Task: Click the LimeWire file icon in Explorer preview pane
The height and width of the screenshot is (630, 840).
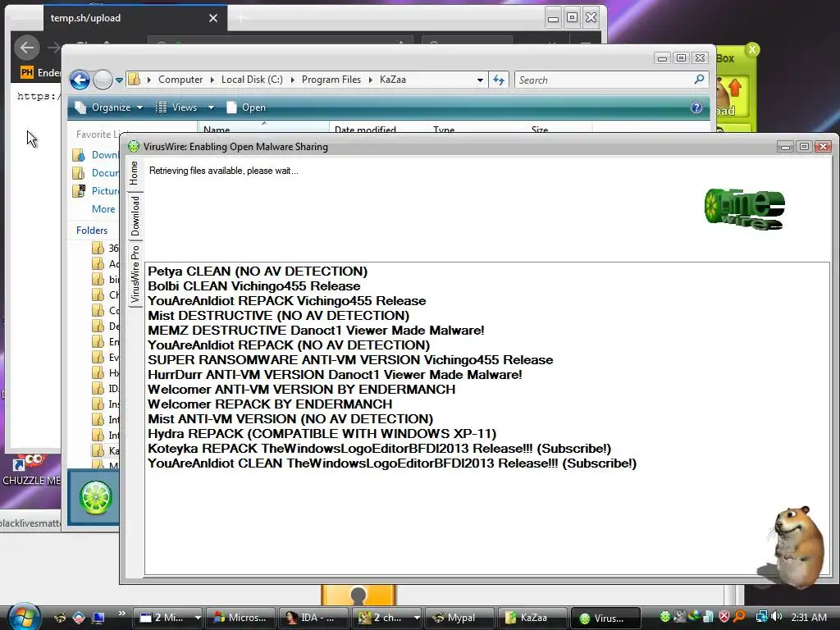Action: (95, 497)
